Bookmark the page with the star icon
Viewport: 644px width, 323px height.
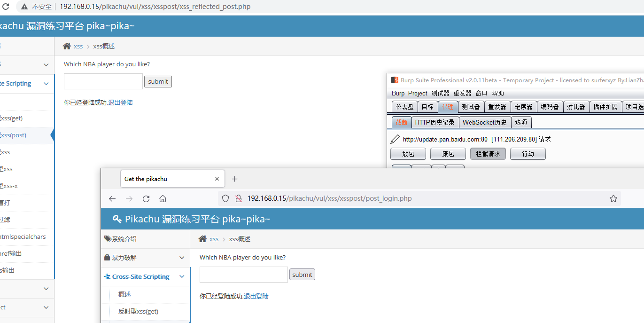[613, 198]
